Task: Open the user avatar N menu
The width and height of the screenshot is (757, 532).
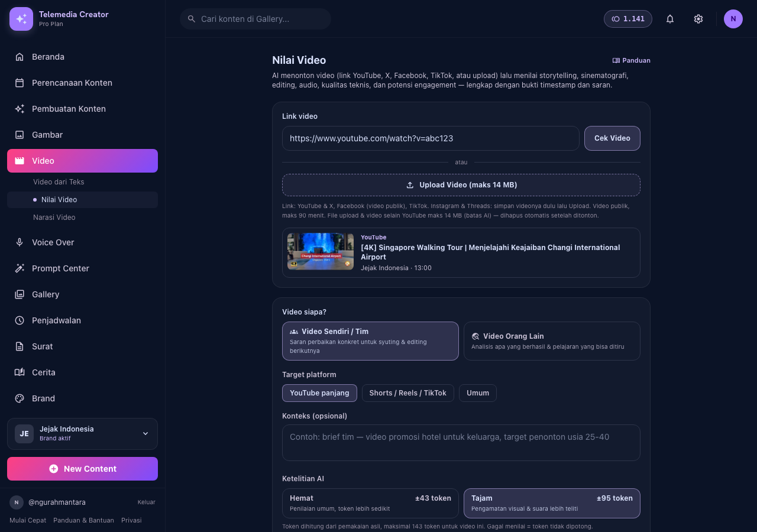Action: tap(733, 19)
